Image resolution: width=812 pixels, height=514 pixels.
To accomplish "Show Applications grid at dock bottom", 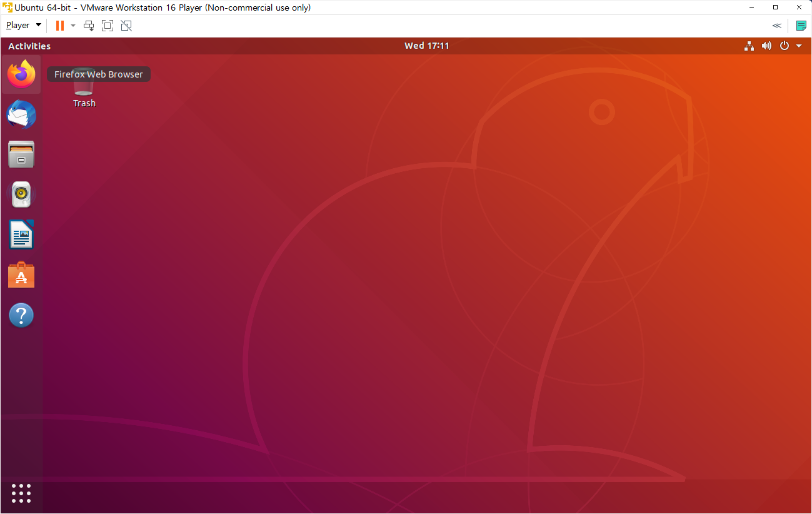I will pos(21,493).
